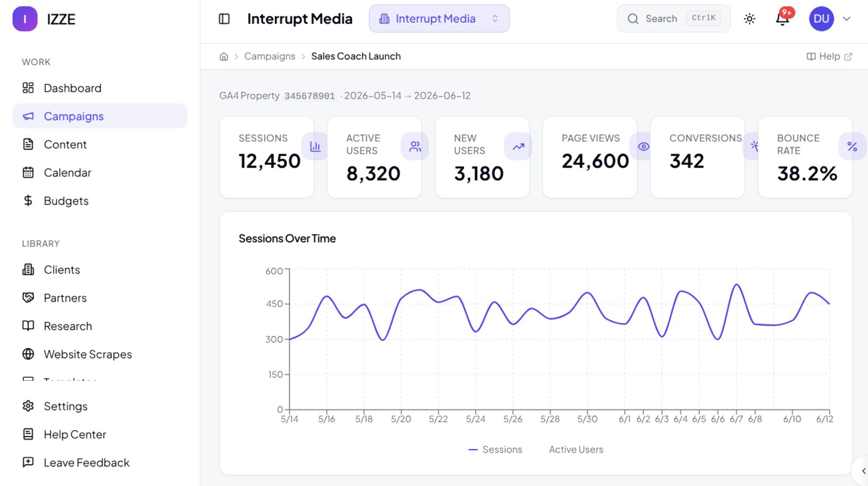Go to Campaigns breadcrumb link
This screenshot has height=486, width=868.
[270, 56]
